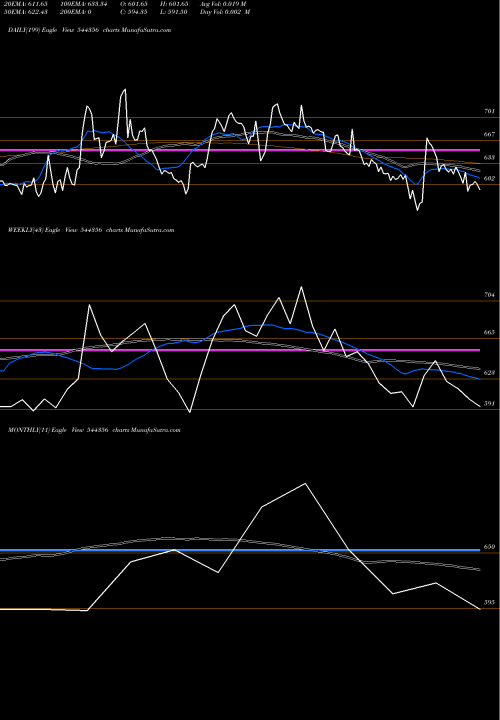The height and width of the screenshot is (720, 500).
Task: Click the 602 price label on the daily chart
Action: pos(489,179)
